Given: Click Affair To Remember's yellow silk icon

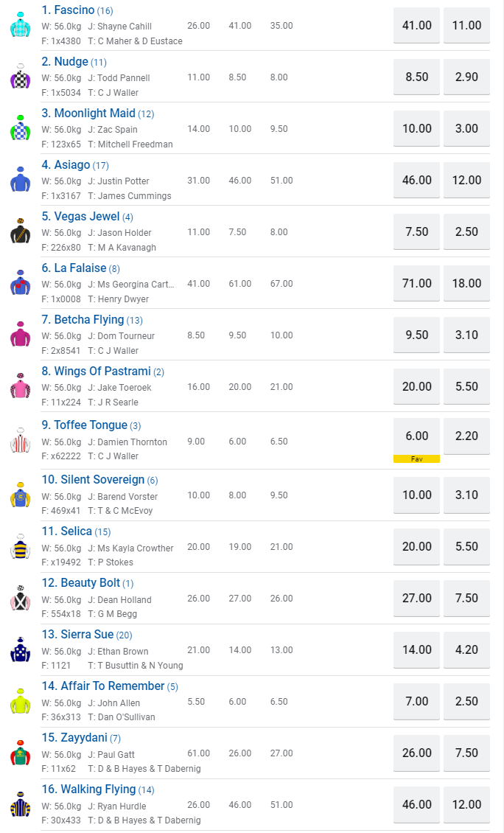Looking at the screenshot, I should tap(20, 701).
